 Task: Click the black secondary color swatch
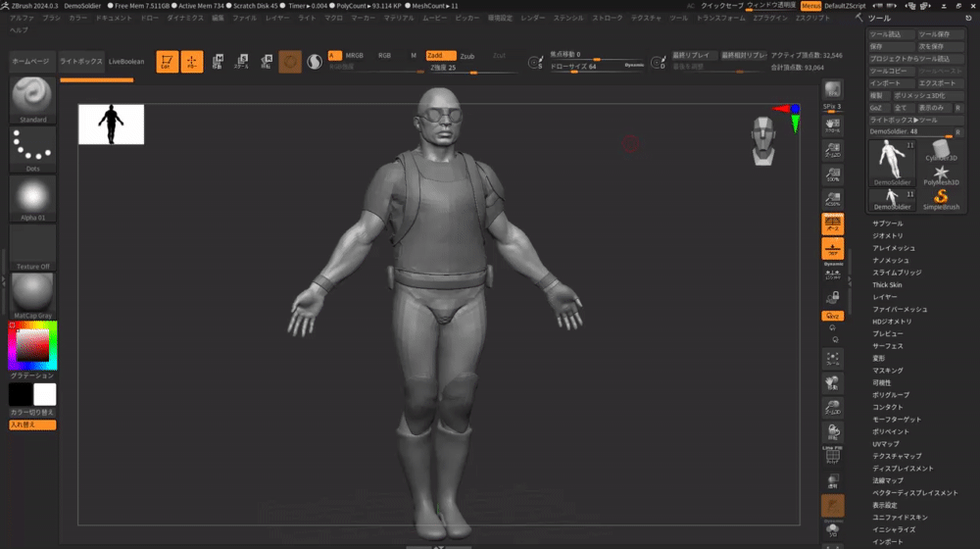(21, 394)
